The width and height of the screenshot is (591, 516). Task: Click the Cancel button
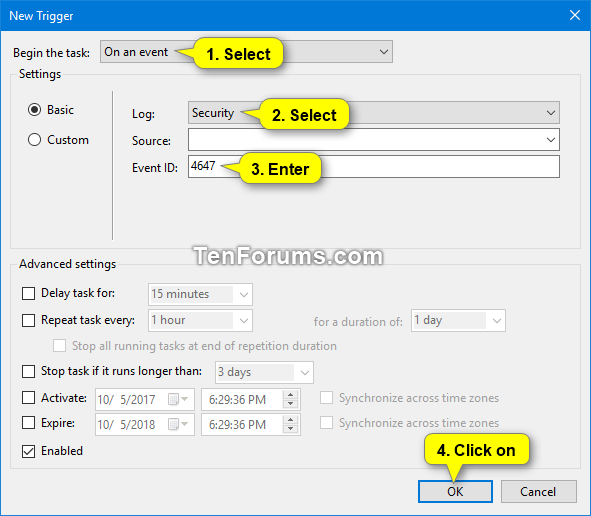(x=538, y=492)
